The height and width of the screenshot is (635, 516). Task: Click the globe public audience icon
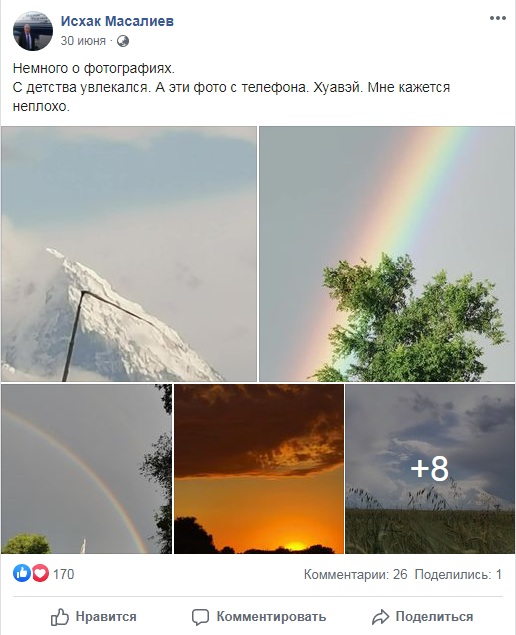(123, 41)
